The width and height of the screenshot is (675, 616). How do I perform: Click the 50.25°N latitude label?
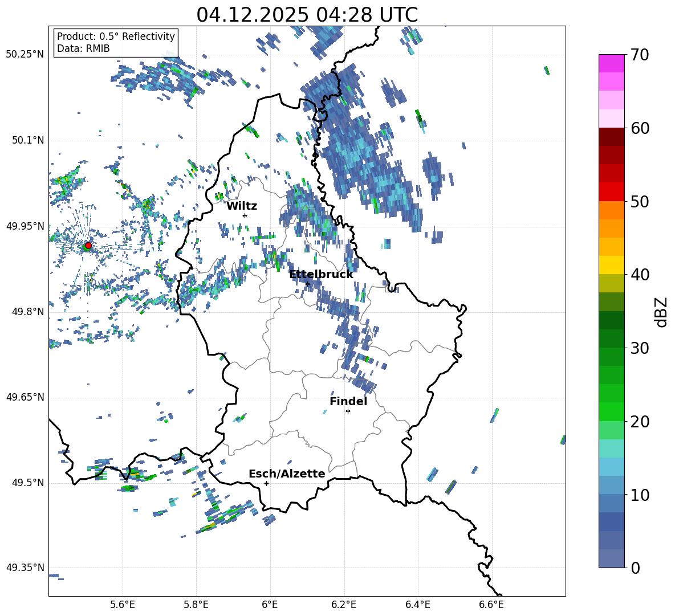25,55
